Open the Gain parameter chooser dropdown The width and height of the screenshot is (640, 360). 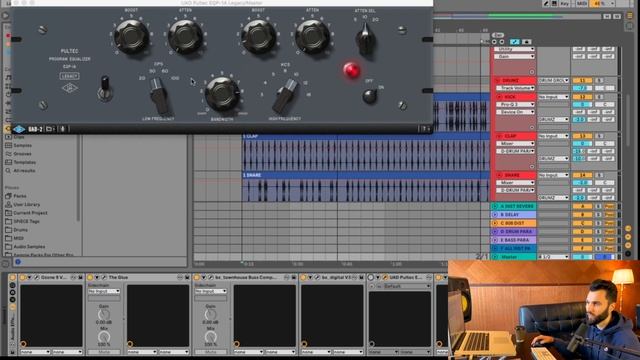[515, 56]
